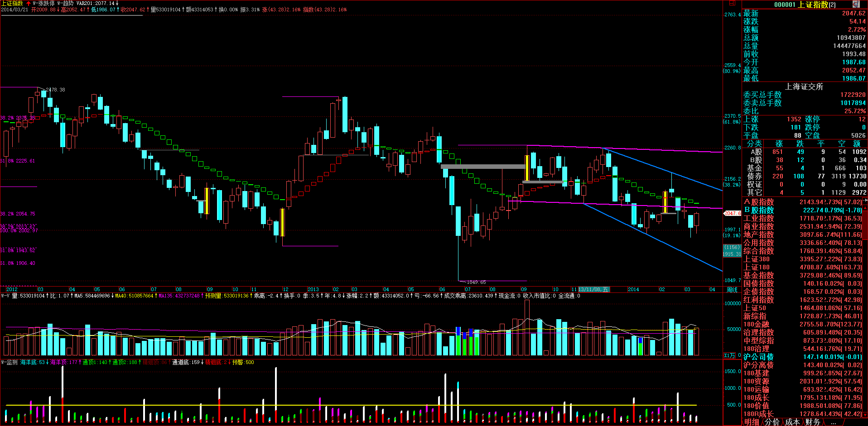Click the 分类 category header
The height and width of the screenshot is (426, 868).
coord(754,144)
